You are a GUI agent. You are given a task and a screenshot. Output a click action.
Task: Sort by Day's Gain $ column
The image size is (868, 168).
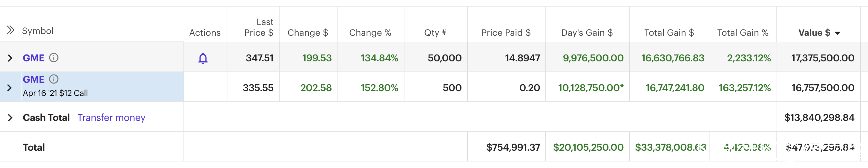[587, 32]
